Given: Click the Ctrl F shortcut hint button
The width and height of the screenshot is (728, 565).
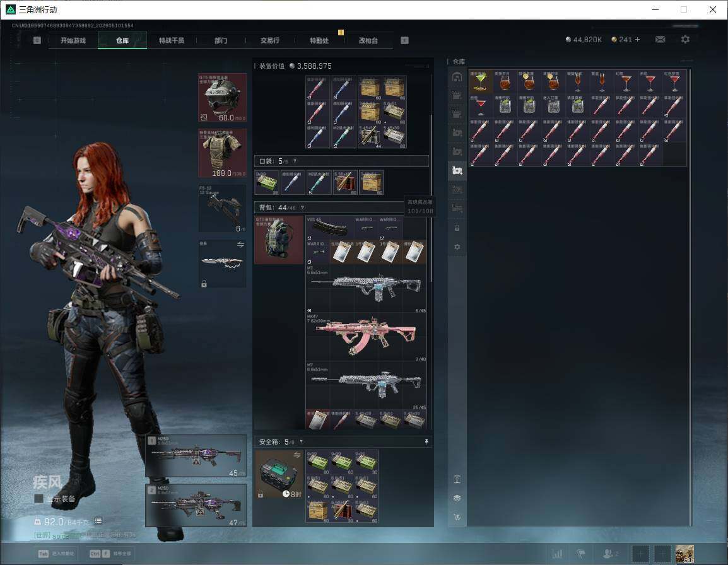Looking at the screenshot, I should 110,554.
